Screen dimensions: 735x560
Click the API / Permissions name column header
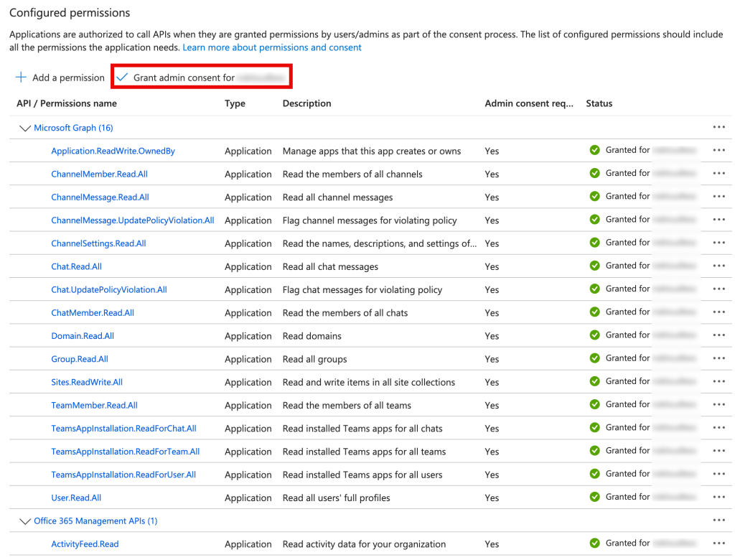tap(67, 103)
